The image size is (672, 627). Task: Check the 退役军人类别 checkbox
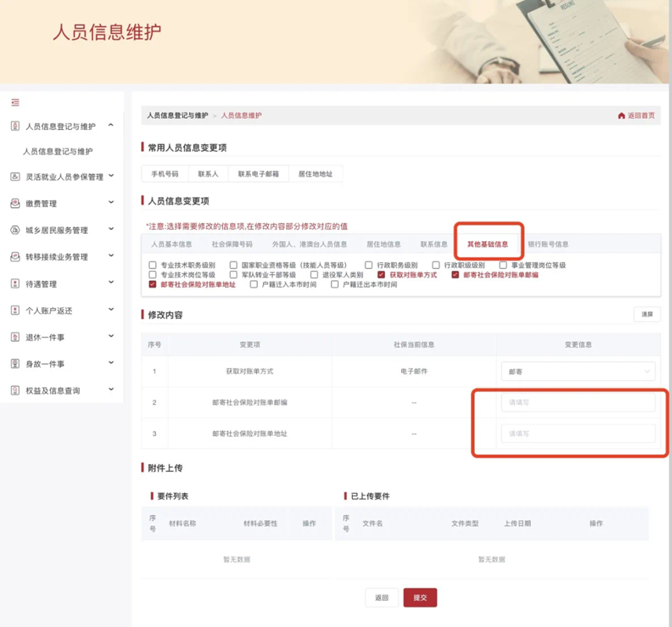click(314, 274)
